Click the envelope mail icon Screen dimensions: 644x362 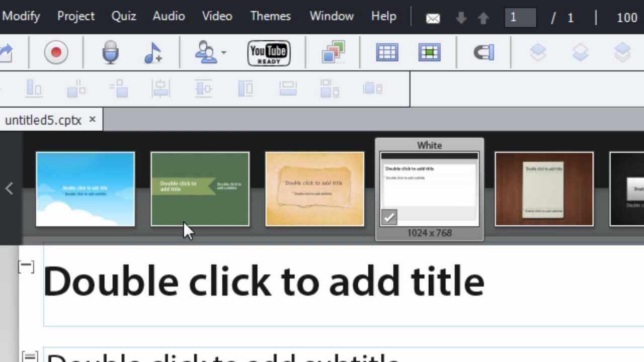tap(433, 19)
